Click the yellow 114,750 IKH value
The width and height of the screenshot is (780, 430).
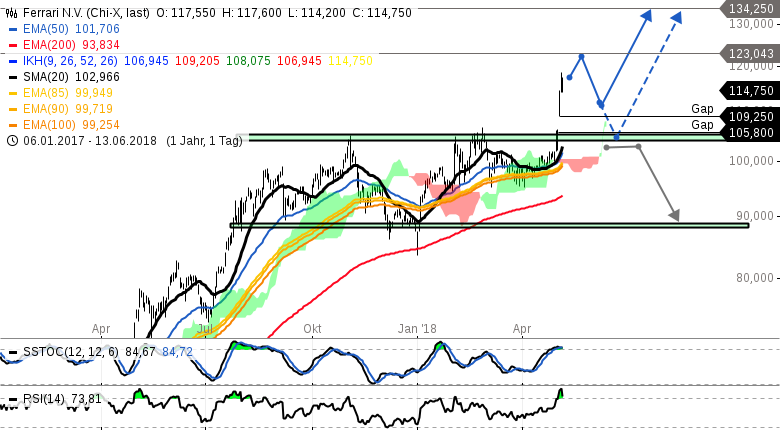coord(350,61)
